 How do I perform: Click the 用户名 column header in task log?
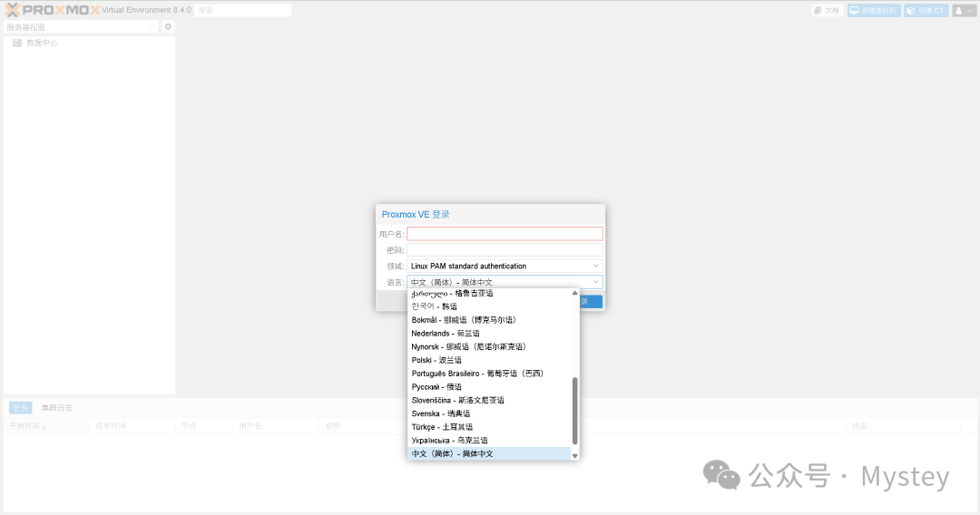[276, 426]
